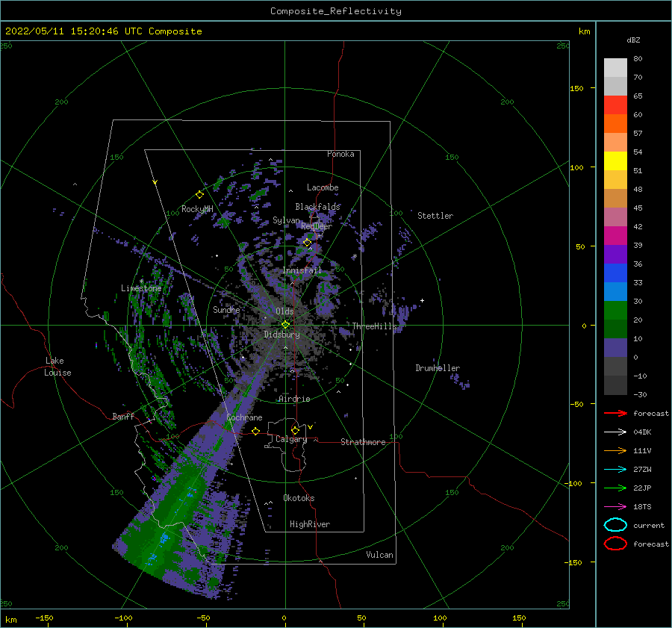This screenshot has width=672, height=628.
Task: Pick the blue 33-36 dBZ swatch
Action: [615, 273]
